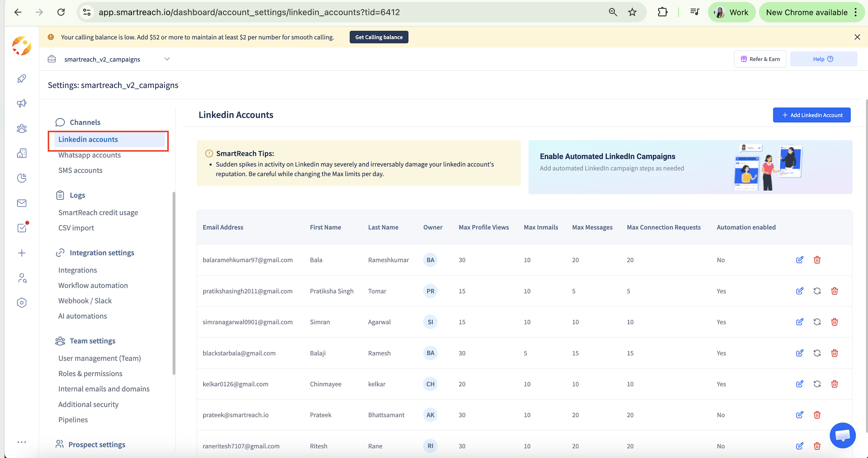The width and height of the screenshot is (868, 458).
Task: Dismiss the low calling balance banner
Action: point(857,37)
